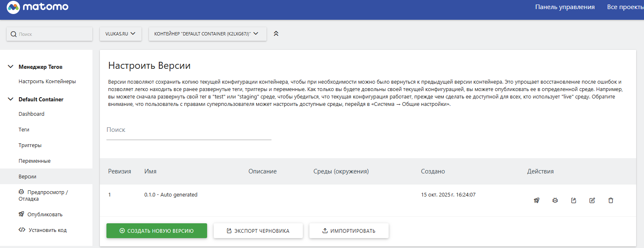Screen dimensions: 644x248
Task: Click the export icon for version 0.1.0
Action: (573, 201)
